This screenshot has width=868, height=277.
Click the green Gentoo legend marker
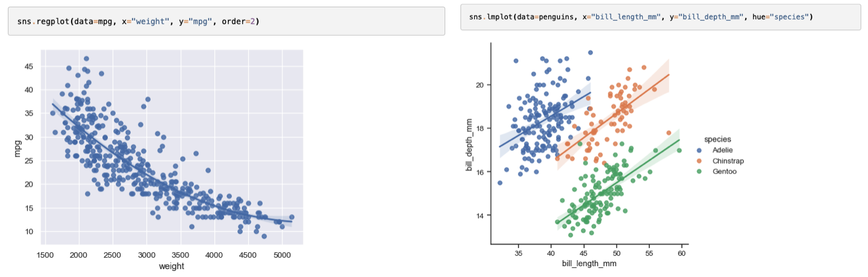click(699, 172)
